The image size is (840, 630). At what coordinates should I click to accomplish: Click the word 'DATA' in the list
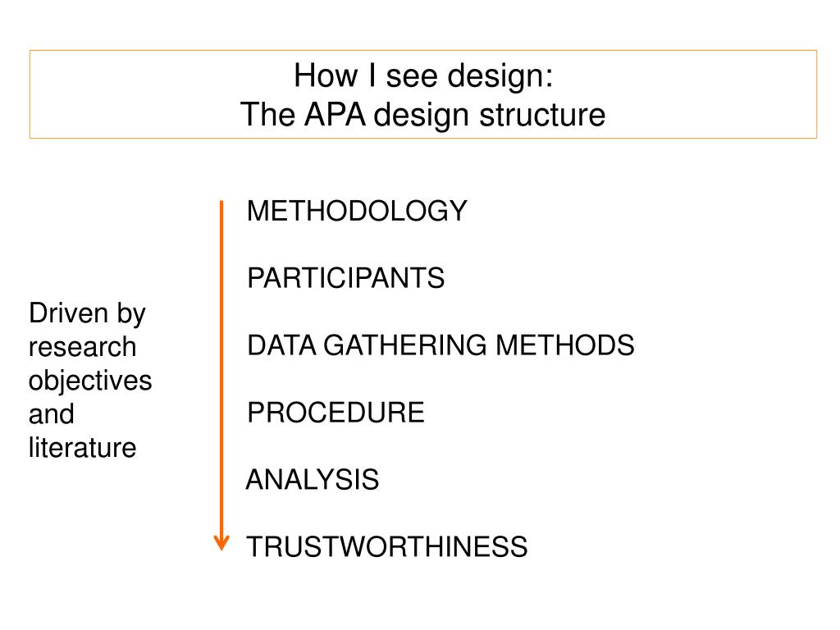282,345
